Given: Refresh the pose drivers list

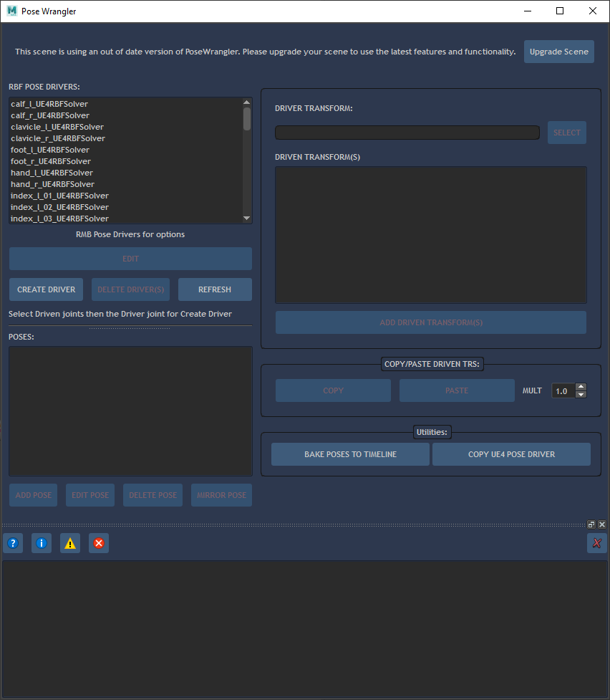Looking at the screenshot, I should (x=215, y=289).
